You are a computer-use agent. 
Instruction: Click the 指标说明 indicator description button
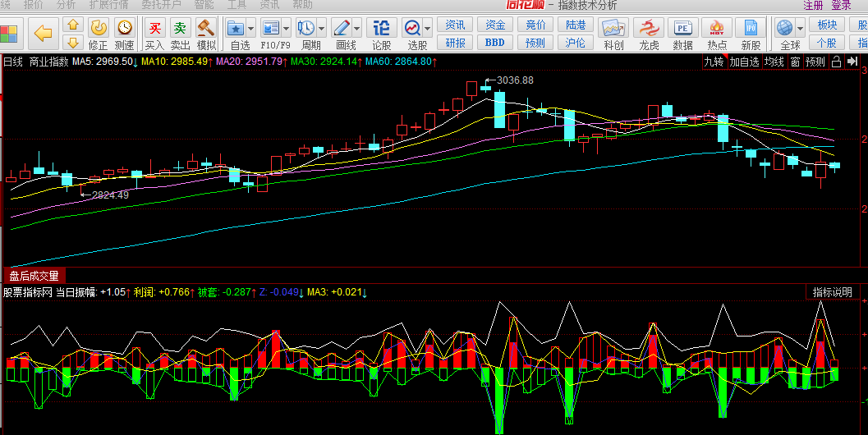(833, 292)
